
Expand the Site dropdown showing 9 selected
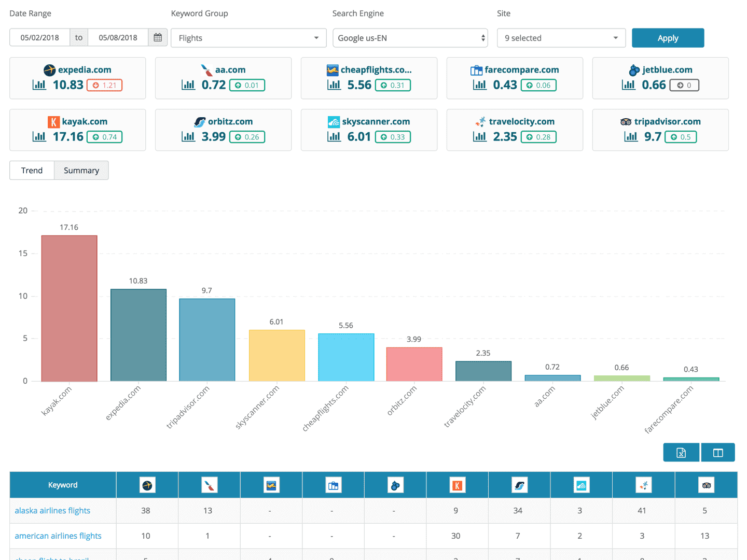point(561,37)
